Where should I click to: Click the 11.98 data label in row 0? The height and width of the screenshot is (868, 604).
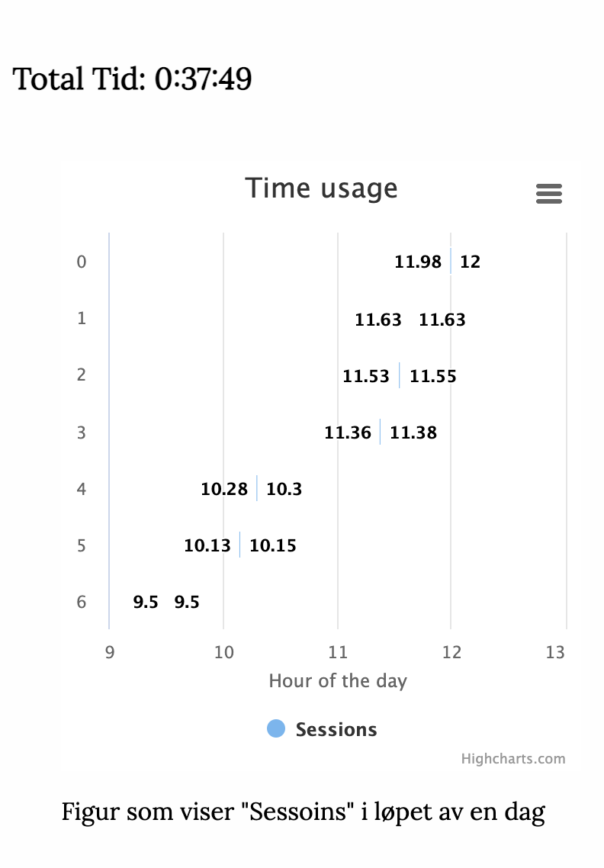tap(417, 262)
